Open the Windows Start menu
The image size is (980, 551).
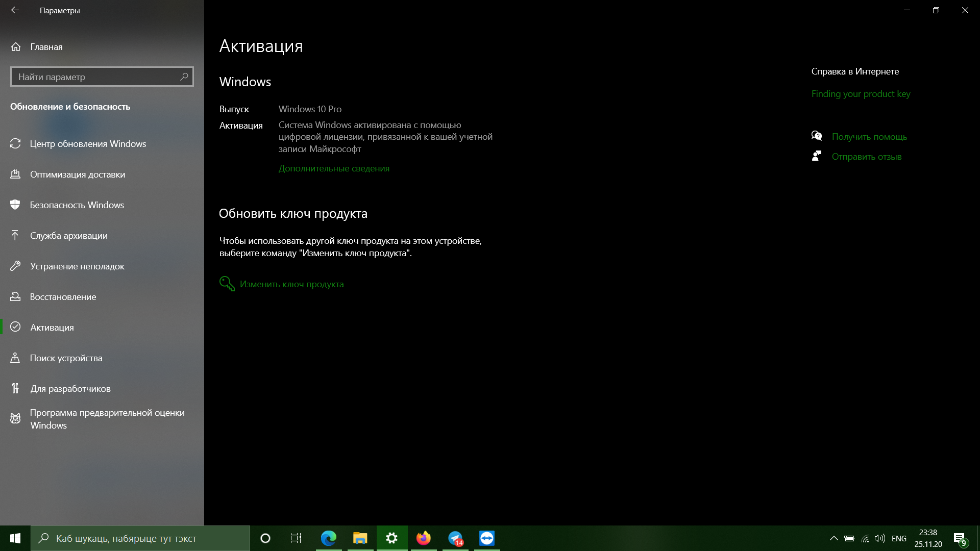click(x=15, y=538)
